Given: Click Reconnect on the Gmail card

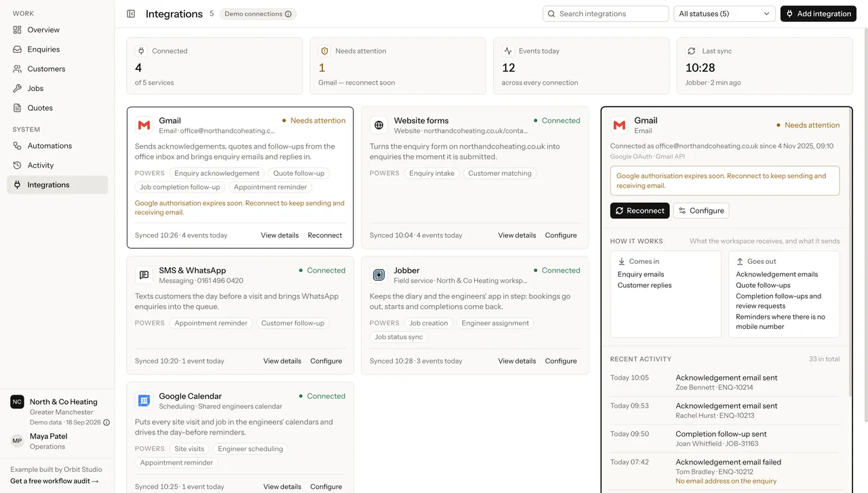Looking at the screenshot, I should (x=325, y=235).
